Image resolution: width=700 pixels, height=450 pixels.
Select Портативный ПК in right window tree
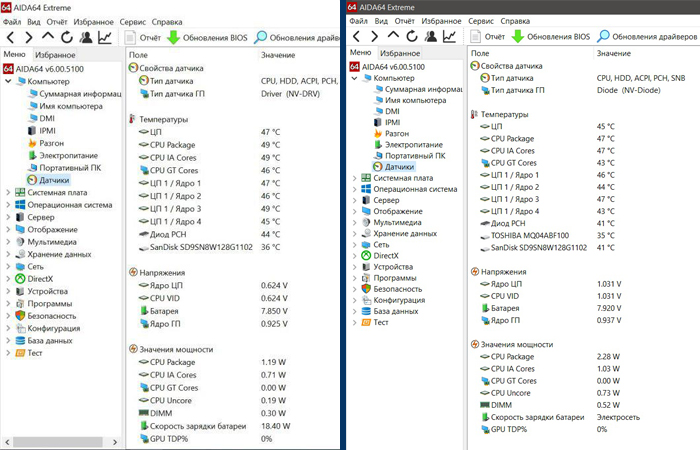coord(409,156)
